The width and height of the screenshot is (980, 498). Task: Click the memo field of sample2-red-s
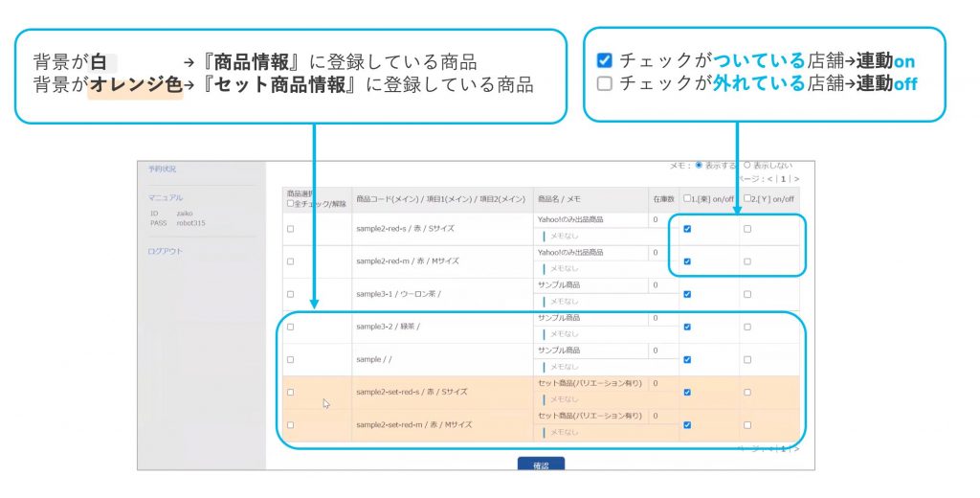[x=589, y=236]
